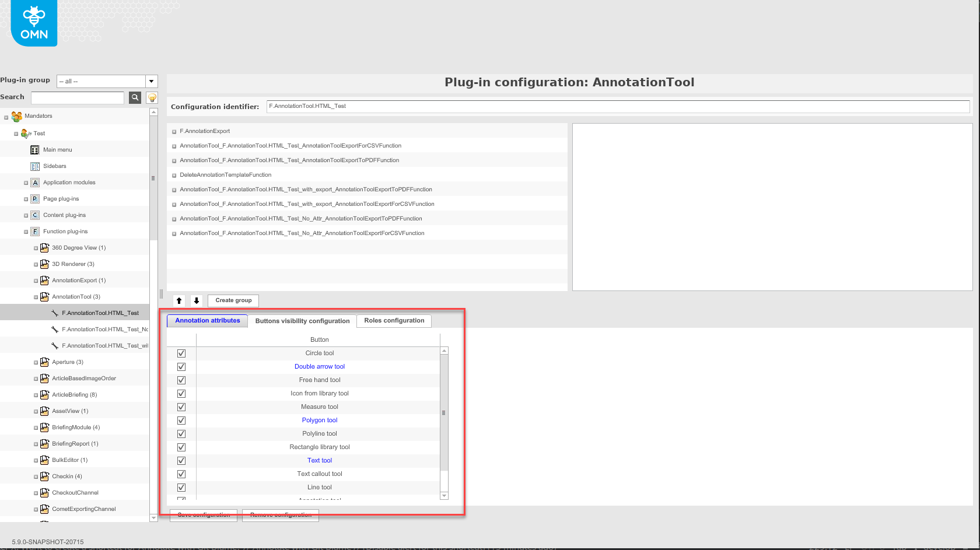
Task: Expand the Aperture plug-in node
Action: pyautogui.click(x=35, y=362)
